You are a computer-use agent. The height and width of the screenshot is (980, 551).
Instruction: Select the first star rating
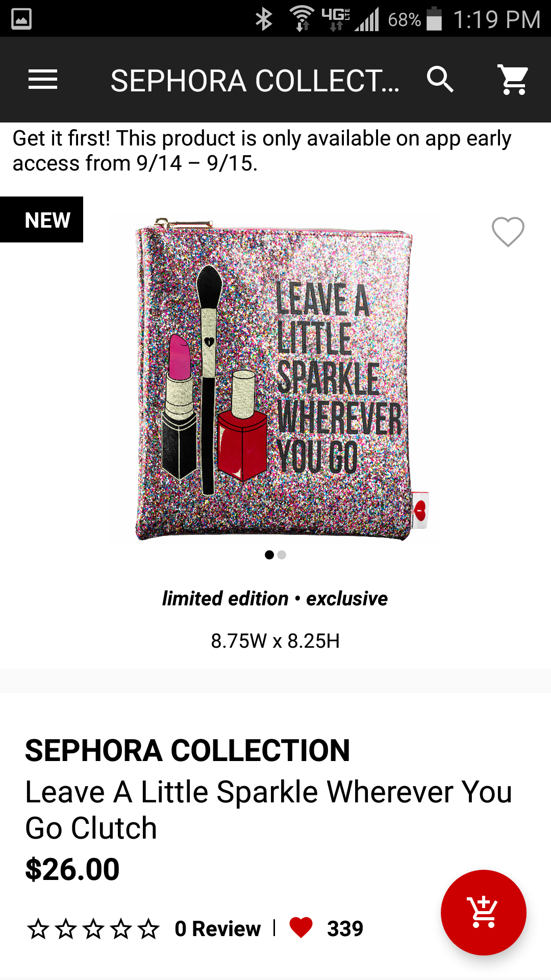pos(38,929)
